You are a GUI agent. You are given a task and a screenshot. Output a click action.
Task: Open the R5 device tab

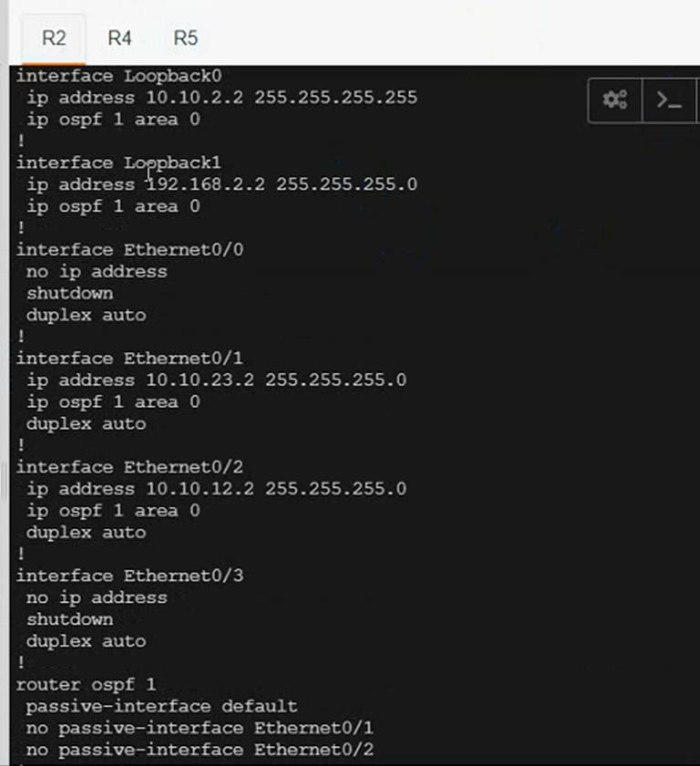point(185,38)
